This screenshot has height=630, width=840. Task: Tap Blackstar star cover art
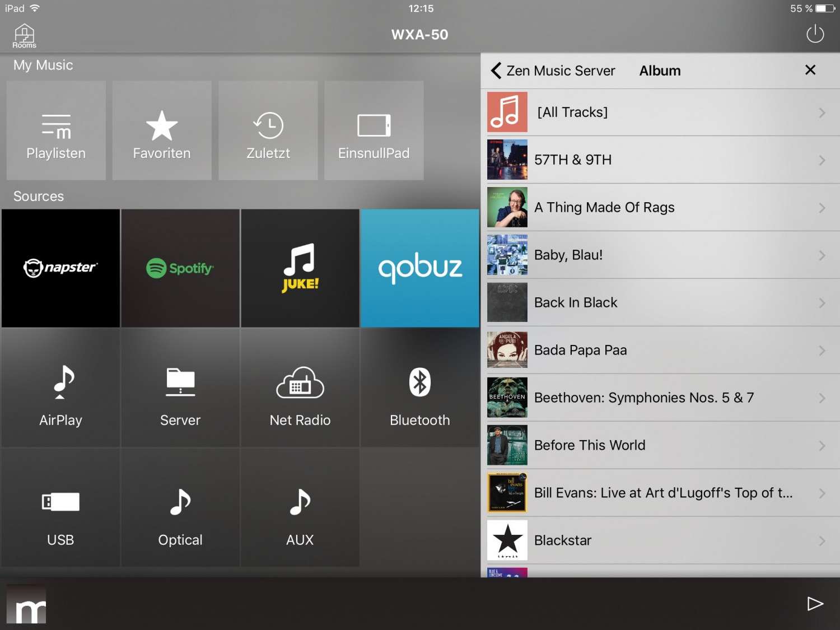pos(507,540)
